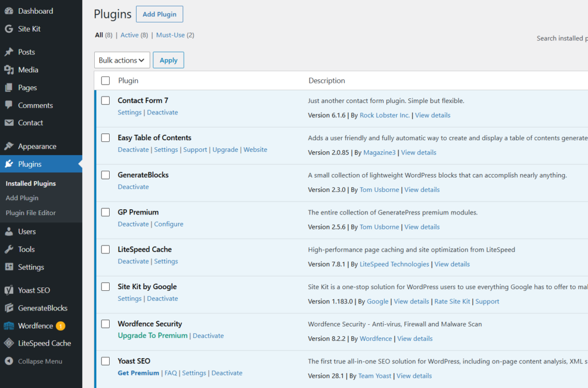This screenshot has height=388, width=588.
Task: Check the Easy Table of Contents checkbox
Action: 106,138
